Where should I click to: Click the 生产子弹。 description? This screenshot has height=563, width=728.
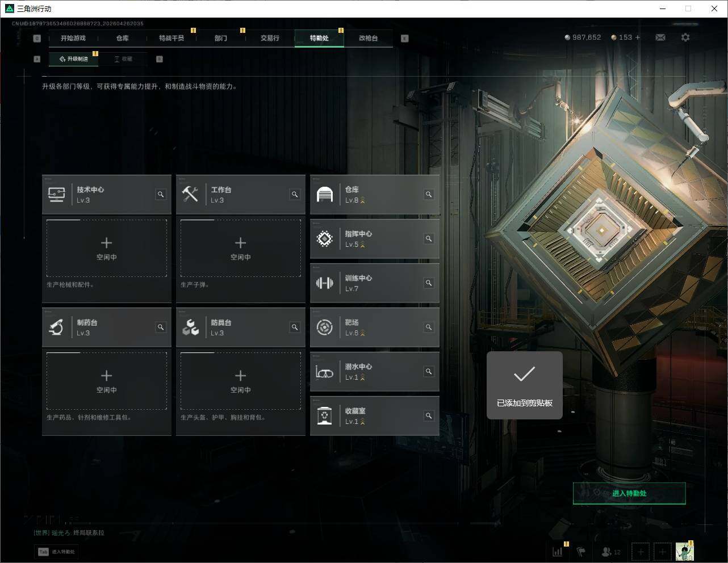(195, 285)
